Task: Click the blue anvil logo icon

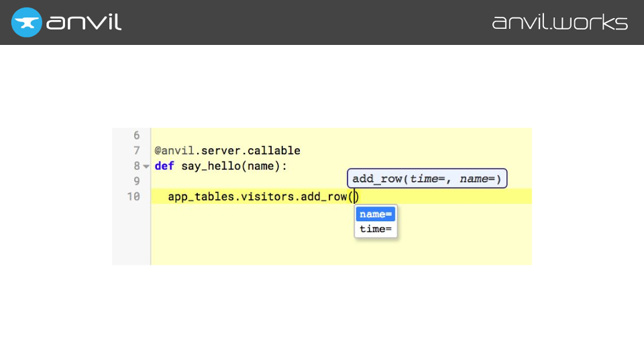Action: (27, 22)
